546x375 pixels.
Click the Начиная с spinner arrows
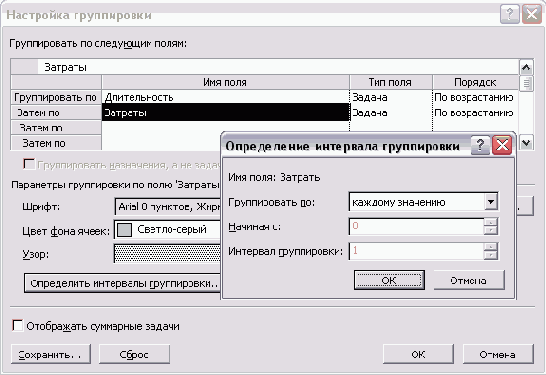tap(491, 226)
